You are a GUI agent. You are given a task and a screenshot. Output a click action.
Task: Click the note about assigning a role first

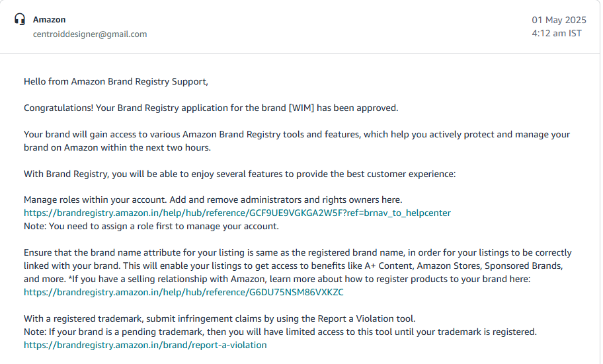click(151, 227)
